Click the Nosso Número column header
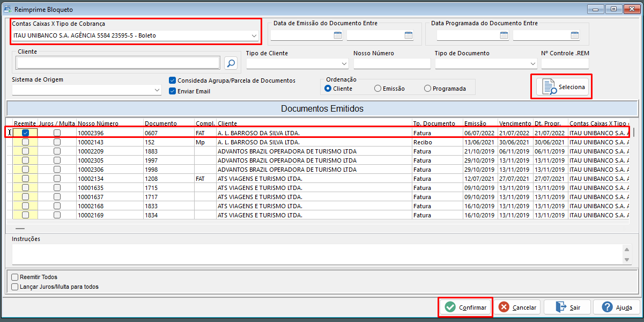 (x=110, y=123)
